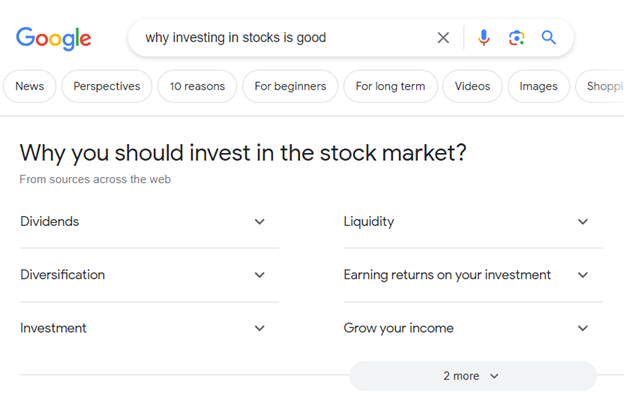
Task: Click inside the search text field
Action: coord(280,38)
